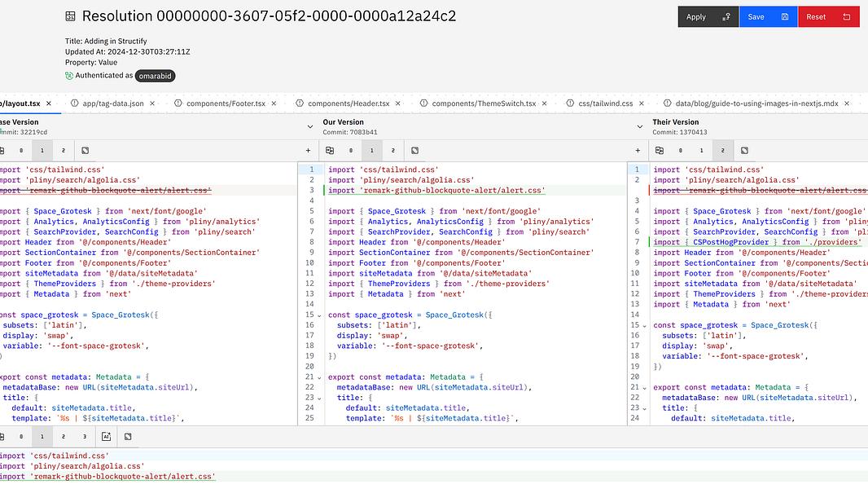This screenshot has width=868, height=489.
Task: Select diff mode 2 in Base Version toolbar
Action: 64,151
